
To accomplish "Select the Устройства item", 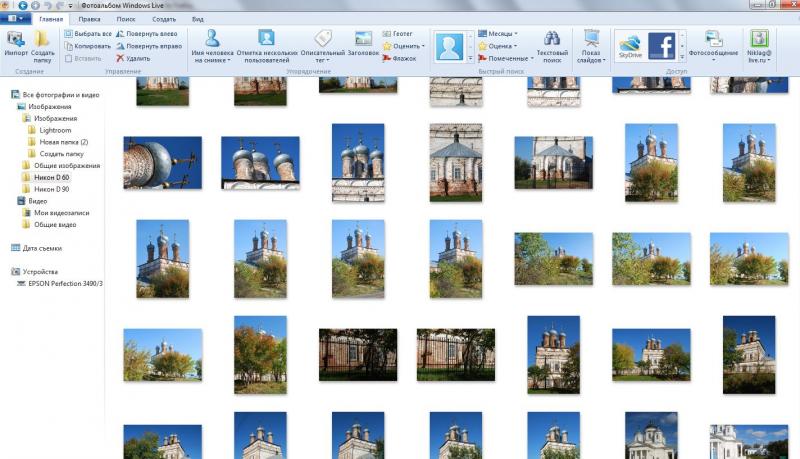I will pyautogui.click(x=35, y=272).
